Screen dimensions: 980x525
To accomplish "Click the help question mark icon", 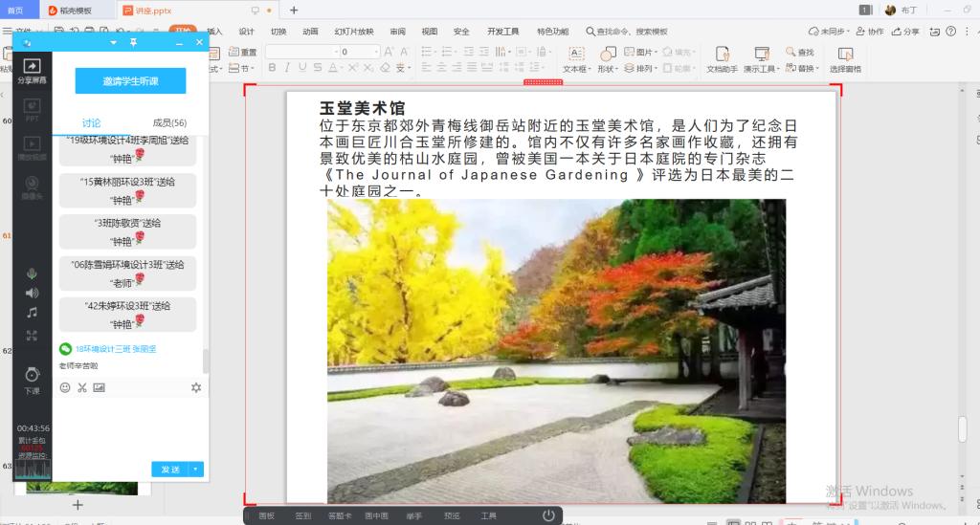I will coord(950,32).
